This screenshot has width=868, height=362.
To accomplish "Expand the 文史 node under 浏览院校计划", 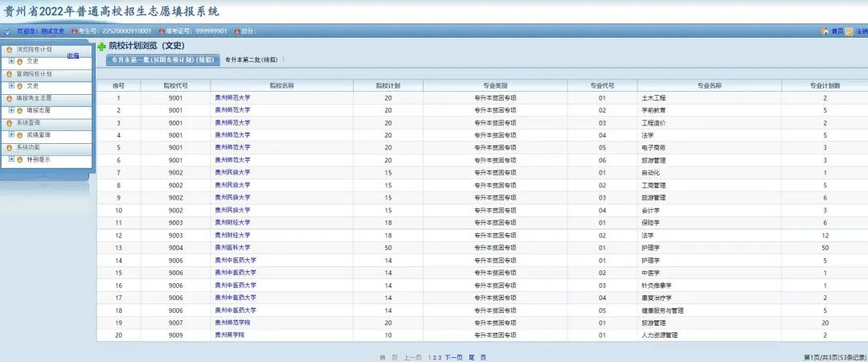I will click(x=11, y=61).
